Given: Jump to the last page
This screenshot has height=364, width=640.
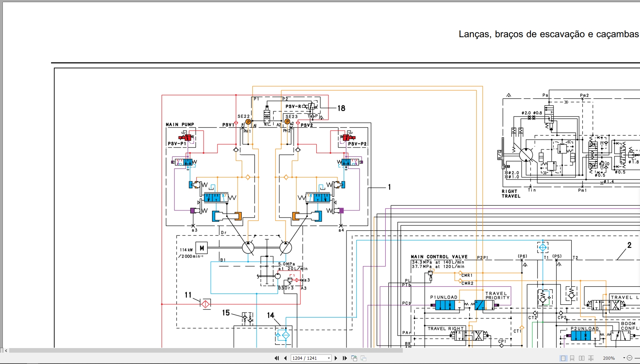Looking at the screenshot, I should (x=345, y=358).
